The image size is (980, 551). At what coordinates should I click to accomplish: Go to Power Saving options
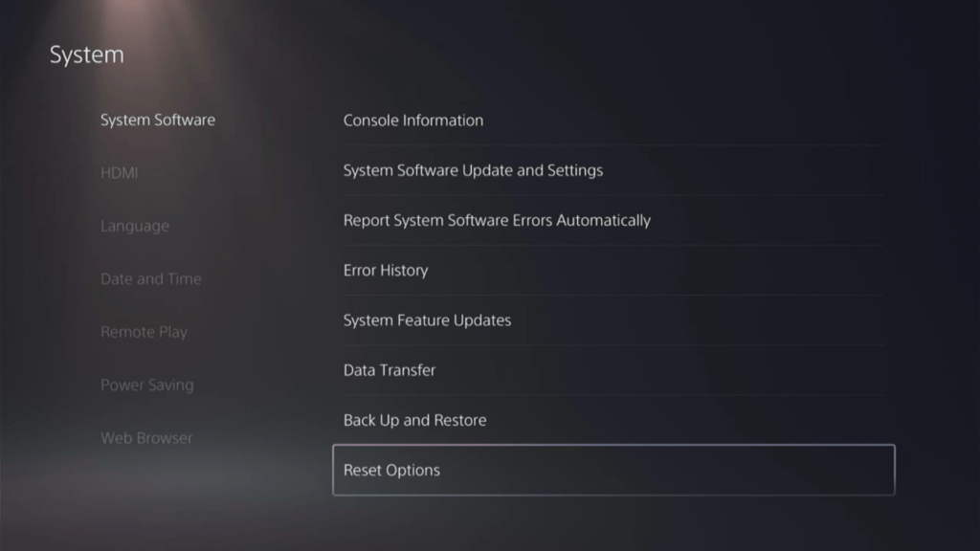coord(147,385)
